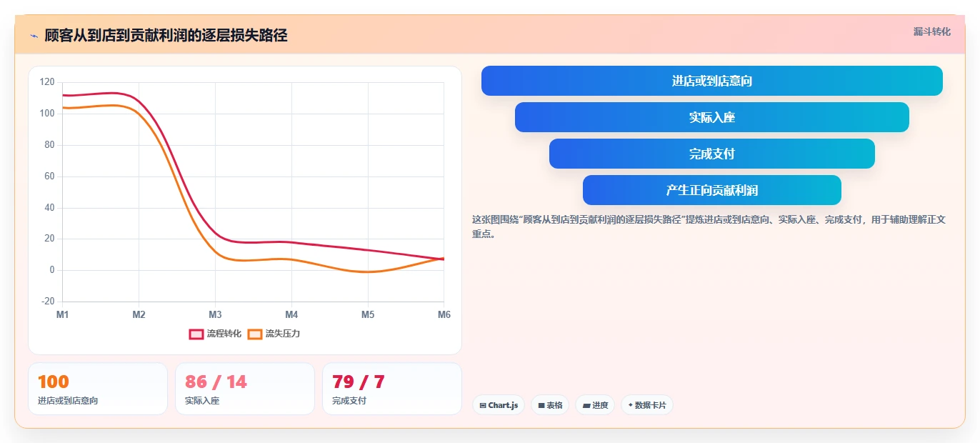The width and height of the screenshot is (980, 443).
Task: Click the 实际入座 caption under 86 / 14
Action: pyautogui.click(x=202, y=401)
